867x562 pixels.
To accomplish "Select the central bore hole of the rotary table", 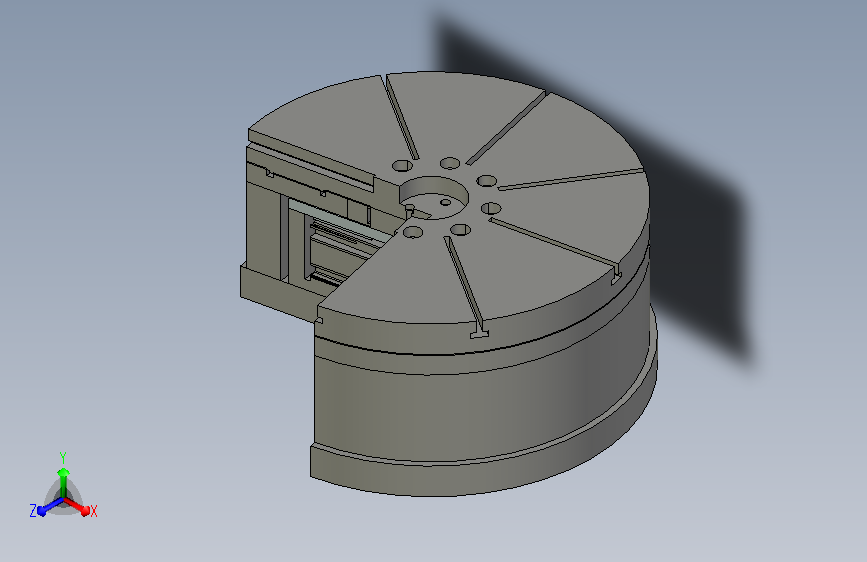I will click(434, 198).
